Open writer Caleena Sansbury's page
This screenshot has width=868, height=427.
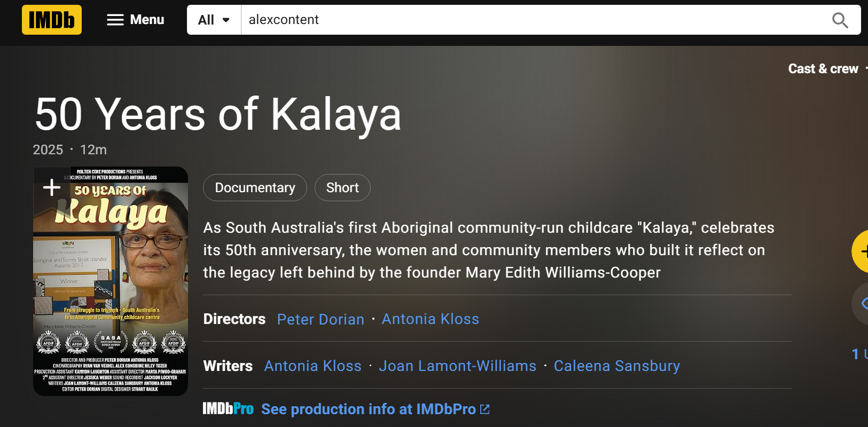[617, 366]
